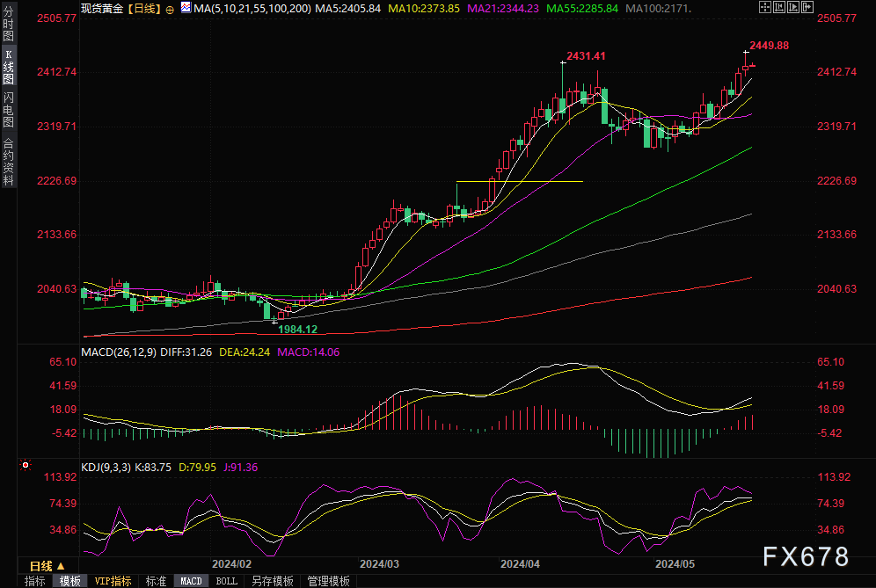The image size is (876, 588).
Task: Click the 管理模板 button
Action: pyautogui.click(x=327, y=581)
